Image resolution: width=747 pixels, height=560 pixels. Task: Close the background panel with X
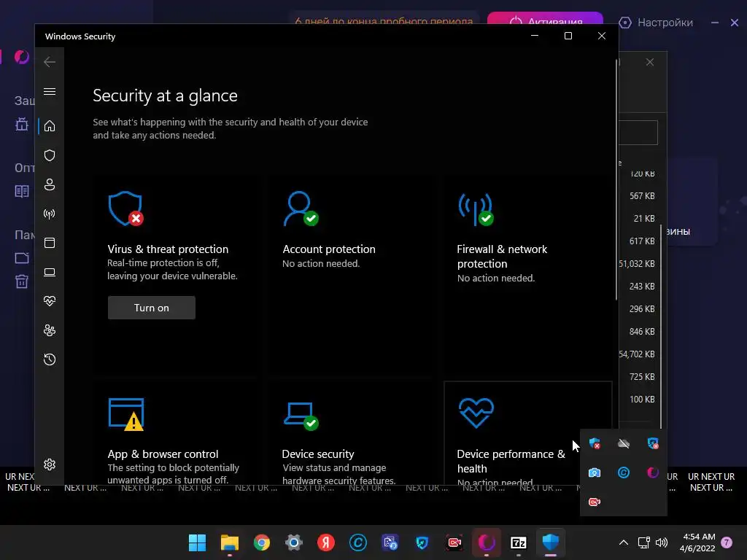(650, 63)
